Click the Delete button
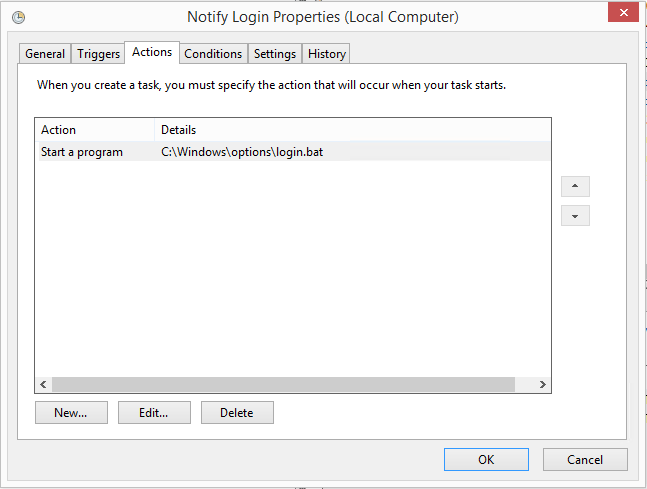This screenshot has height=489, width=647. click(237, 412)
